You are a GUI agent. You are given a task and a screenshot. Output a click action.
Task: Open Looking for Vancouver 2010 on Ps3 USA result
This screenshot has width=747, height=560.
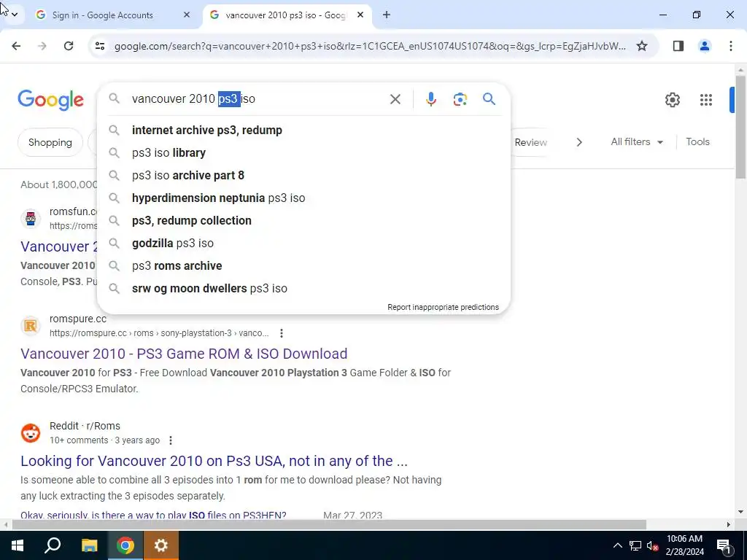pos(214,461)
